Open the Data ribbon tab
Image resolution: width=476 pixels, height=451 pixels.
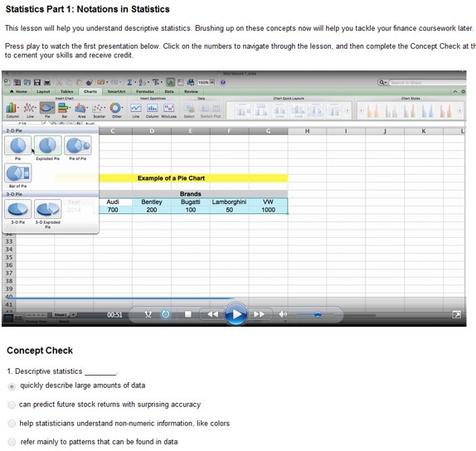pyautogui.click(x=169, y=91)
